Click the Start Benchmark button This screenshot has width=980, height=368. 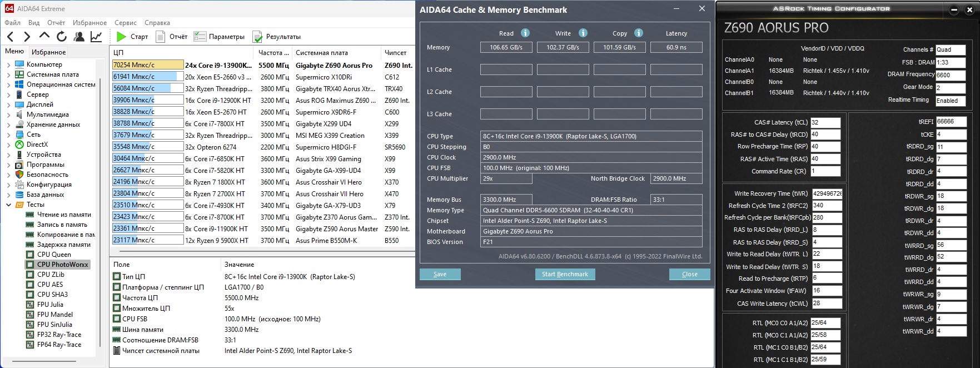point(565,274)
